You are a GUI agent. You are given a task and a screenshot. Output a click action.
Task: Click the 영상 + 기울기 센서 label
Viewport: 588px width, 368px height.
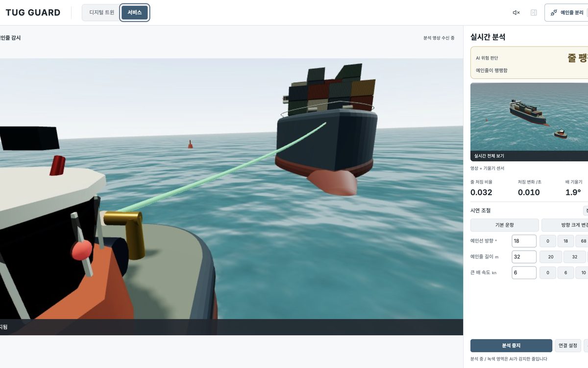coord(488,168)
